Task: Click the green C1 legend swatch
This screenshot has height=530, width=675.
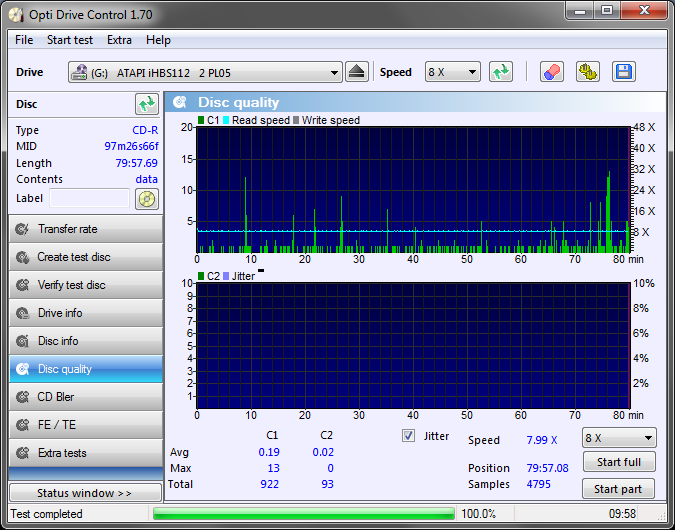Action: click(x=201, y=120)
